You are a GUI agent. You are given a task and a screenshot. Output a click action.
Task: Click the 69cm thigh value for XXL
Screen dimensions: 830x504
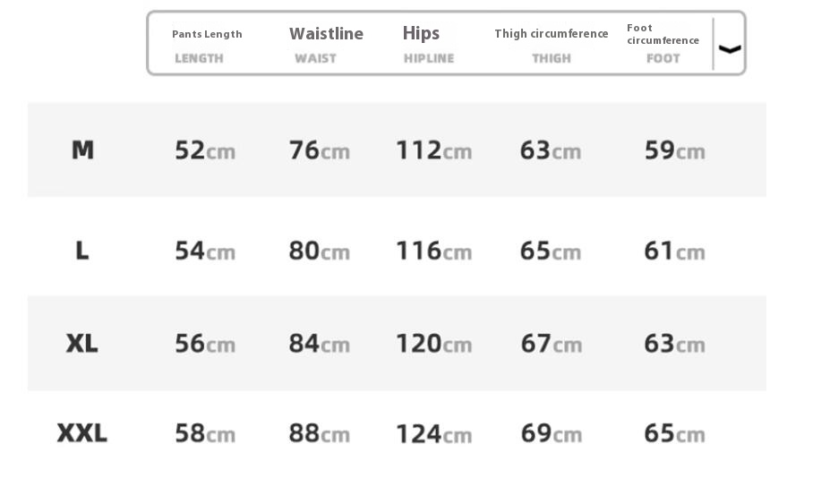click(x=551, y=434)
